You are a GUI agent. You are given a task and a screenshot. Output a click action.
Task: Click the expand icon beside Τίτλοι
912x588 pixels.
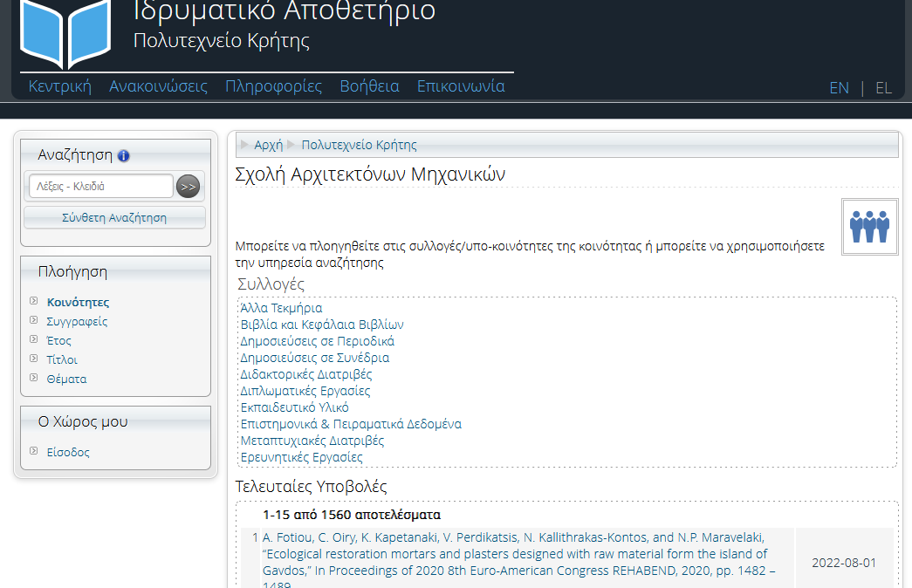tap(34, 359)
